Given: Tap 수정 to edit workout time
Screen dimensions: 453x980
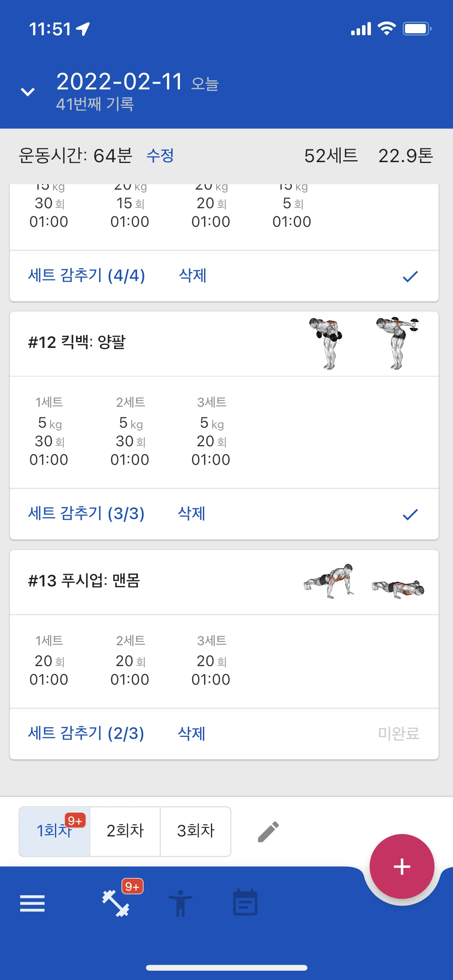Looking at the screenshot, I should (x=160, y=156).
